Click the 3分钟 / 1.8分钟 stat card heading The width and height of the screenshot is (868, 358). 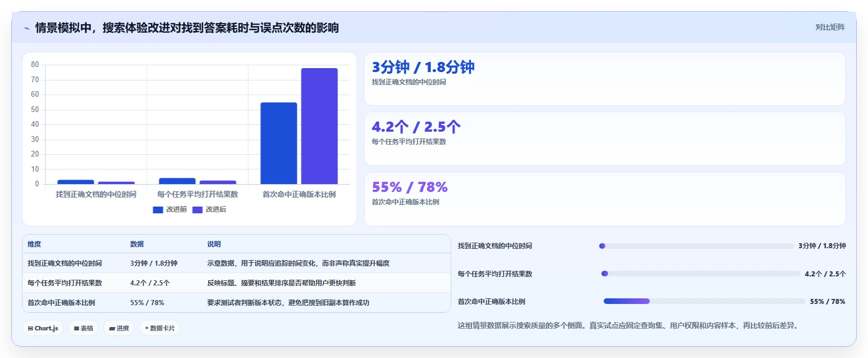pyautogui.click(x=423, y=68)
